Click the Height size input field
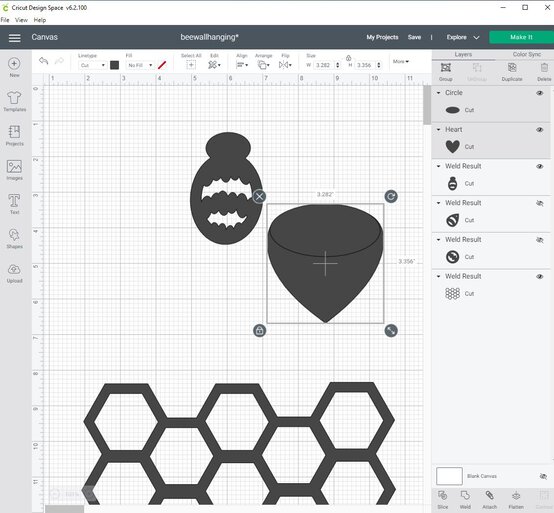554x513 pixels. 365,65
